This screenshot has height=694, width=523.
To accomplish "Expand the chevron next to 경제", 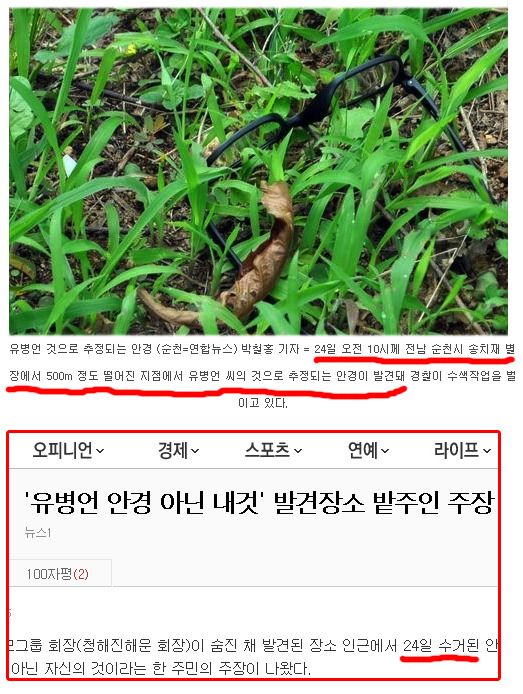I will (195, 451).
